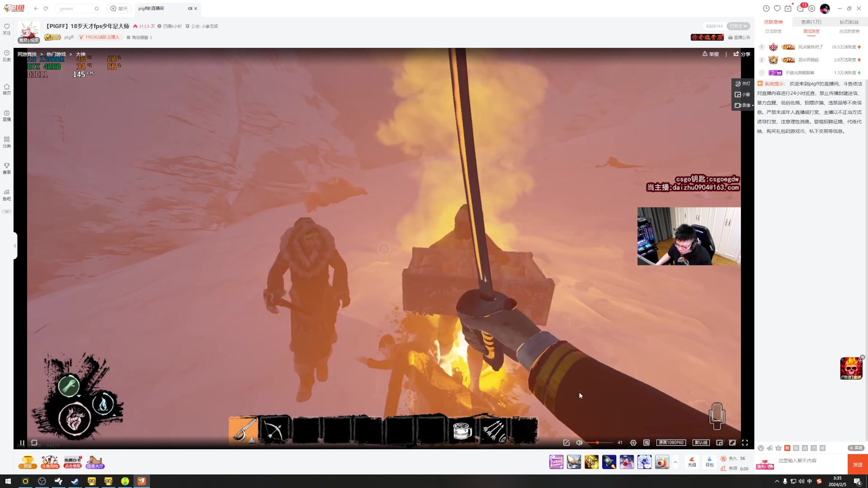Open the watch history clock icon in title bar
Screen dimensions: 868x488
[x=766, y=9]
